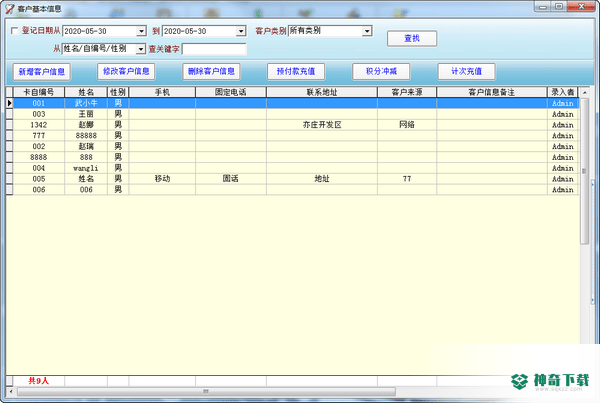Select card number 002 row
The image size is (600, 403).
click(296, 146)
